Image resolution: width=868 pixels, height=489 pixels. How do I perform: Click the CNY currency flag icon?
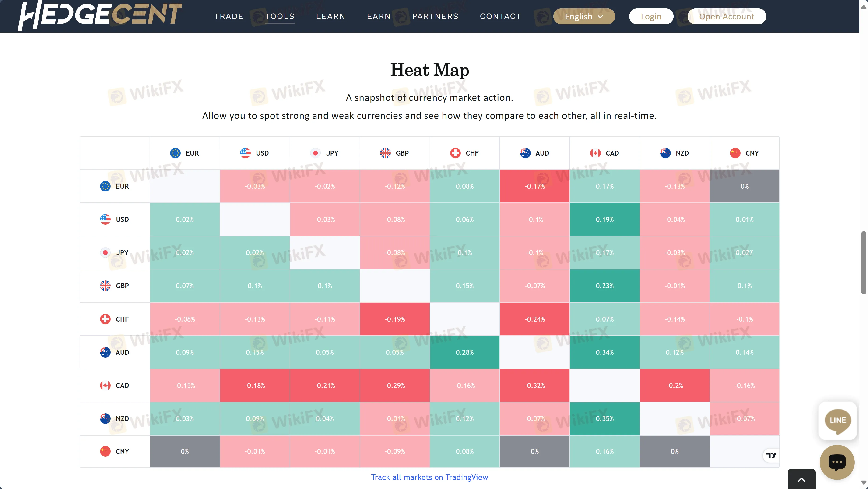[x=735, y=153]
